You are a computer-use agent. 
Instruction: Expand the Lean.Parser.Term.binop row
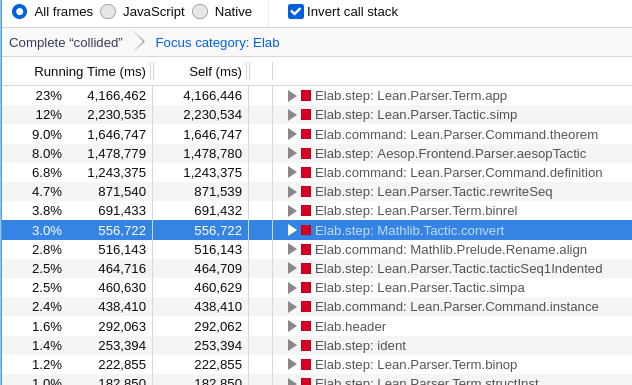tap(292, 364)
